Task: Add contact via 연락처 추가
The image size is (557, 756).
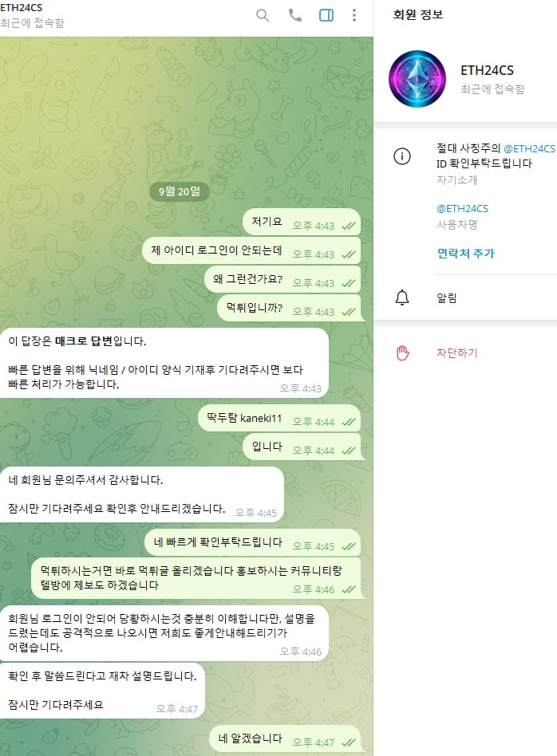Action: tap(466, 253)
